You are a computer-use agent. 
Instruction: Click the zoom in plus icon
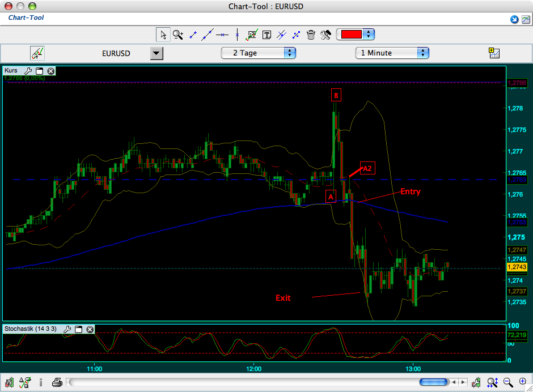pos(523,381)
